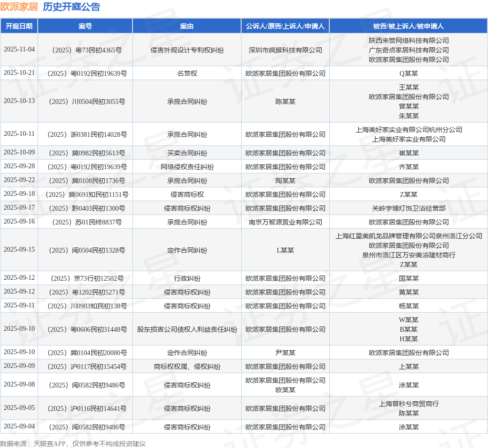Screen dimensions: 488x448
Task: Click defendant 国某某
Action: (408, 278)
